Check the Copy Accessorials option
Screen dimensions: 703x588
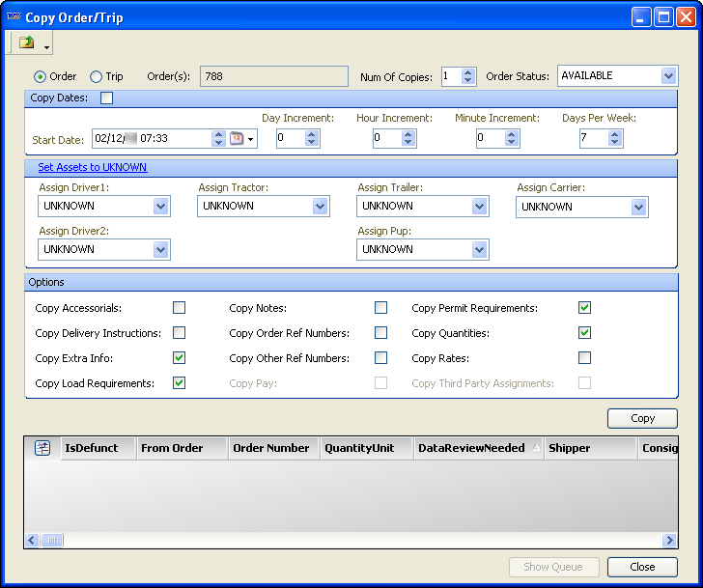coord(179,308)
